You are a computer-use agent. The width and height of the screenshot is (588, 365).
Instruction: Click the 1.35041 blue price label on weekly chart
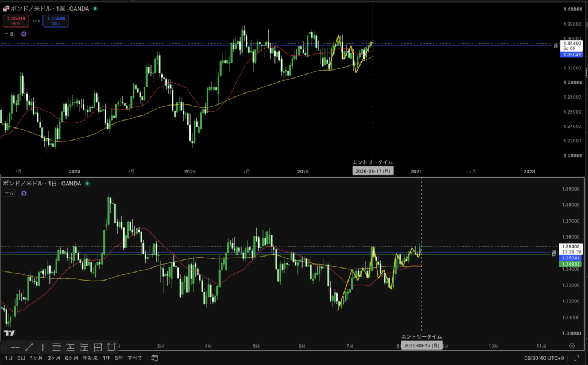coord(571,55)
